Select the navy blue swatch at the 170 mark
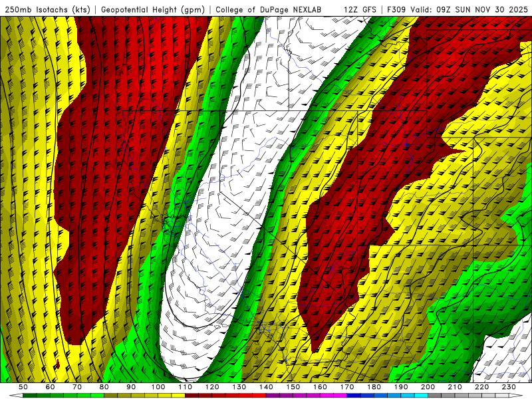Screen dimensions: 532x399 pos(354,396)
